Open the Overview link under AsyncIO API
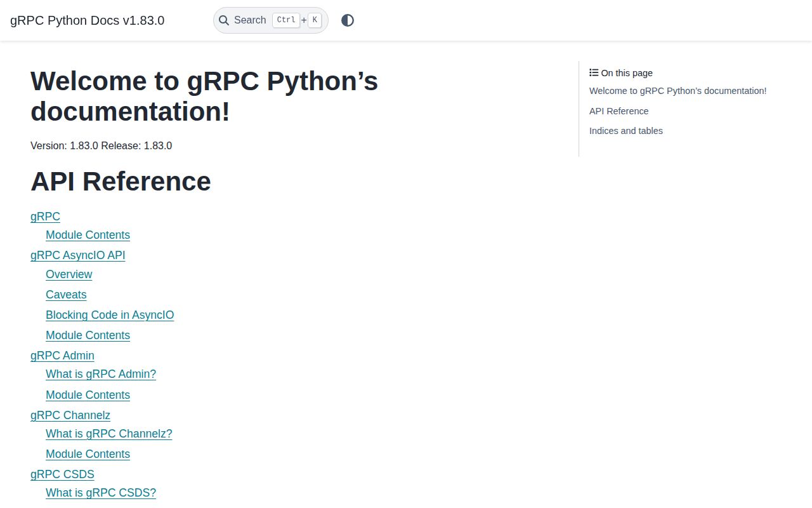Image resolution: width=812 pixels, height=508 pixels. point(69,274)
